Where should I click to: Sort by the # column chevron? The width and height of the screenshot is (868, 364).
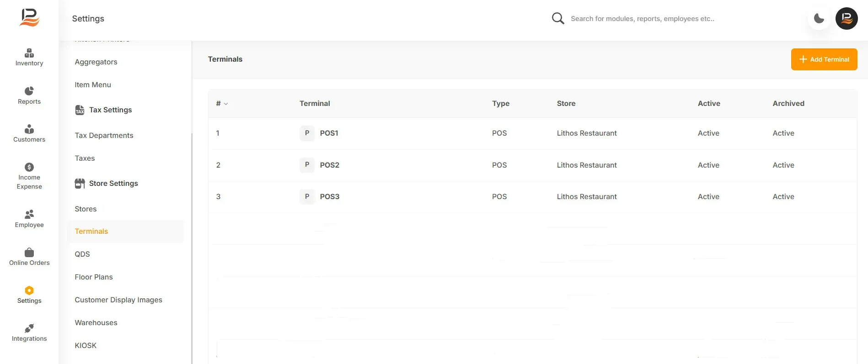[x=226, y=104]
